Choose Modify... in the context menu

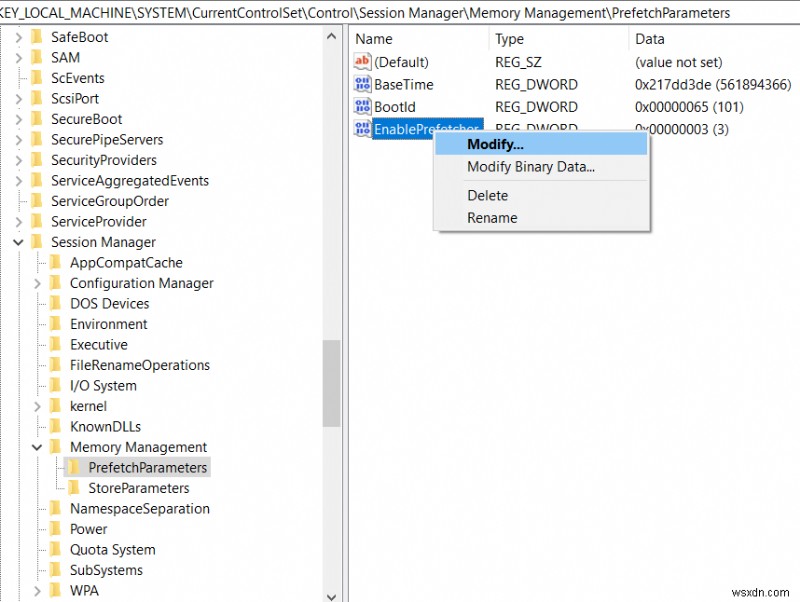541,144
